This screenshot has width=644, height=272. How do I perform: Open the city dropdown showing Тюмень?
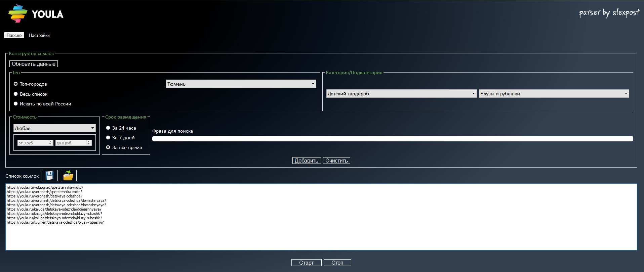(x=241, y=84)
